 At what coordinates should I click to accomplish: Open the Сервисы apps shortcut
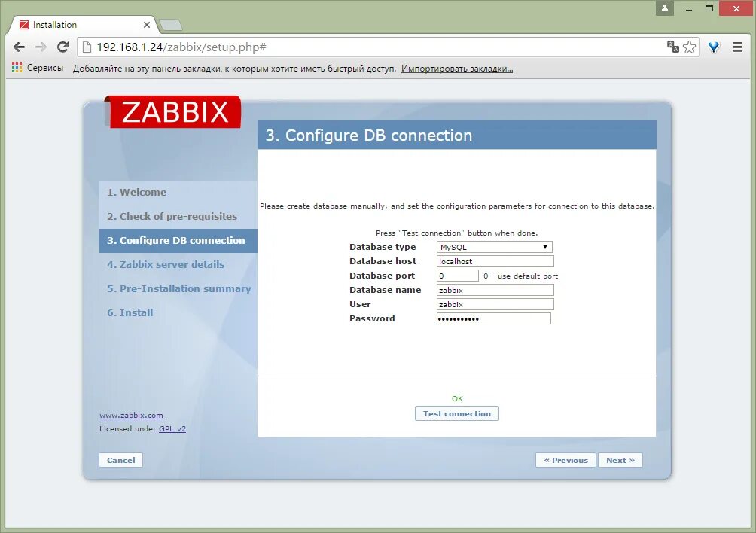(x=38, y=68)
